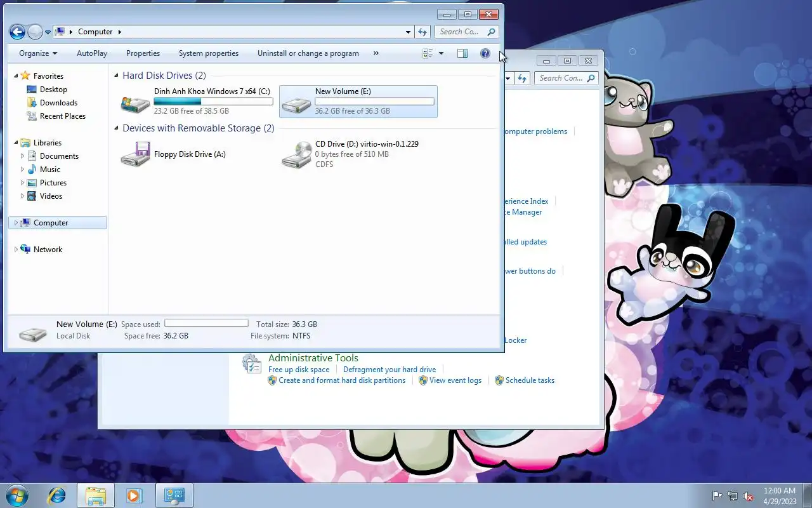
Task: Click "36.2 GB free of 36.3 GB" text
Action: click(x=352, y=111)
